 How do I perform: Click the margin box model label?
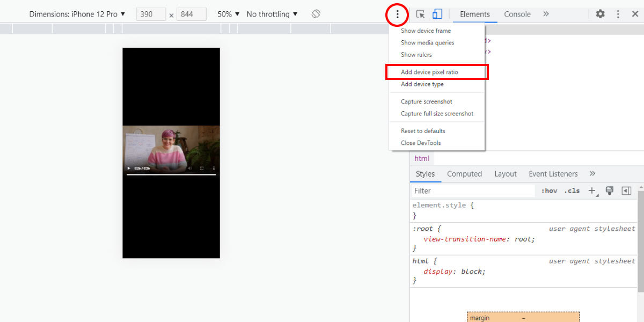(479, 318)
